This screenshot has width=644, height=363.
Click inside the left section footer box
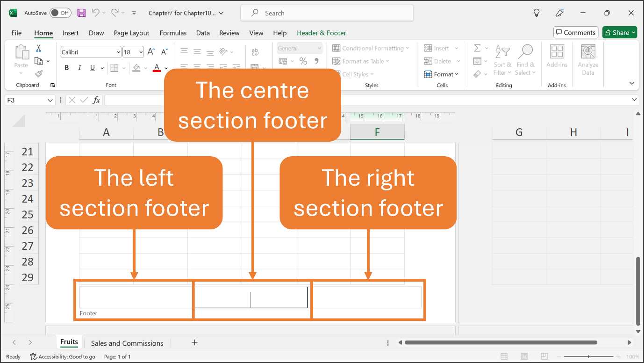[136, 298]
